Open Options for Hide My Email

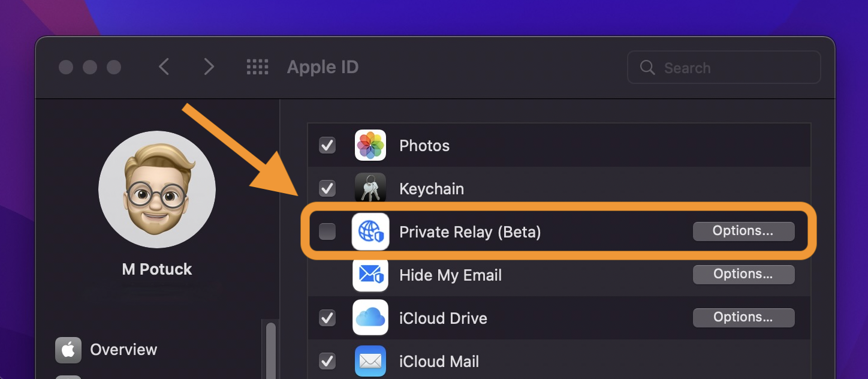[743, 274]
